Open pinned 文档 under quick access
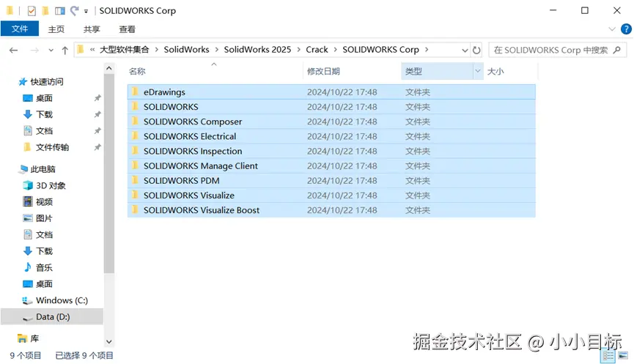634x364 pixels. 44,131
